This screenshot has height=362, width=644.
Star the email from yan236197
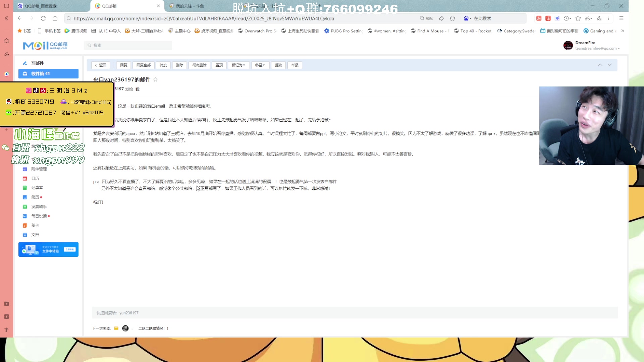point(155,79)
